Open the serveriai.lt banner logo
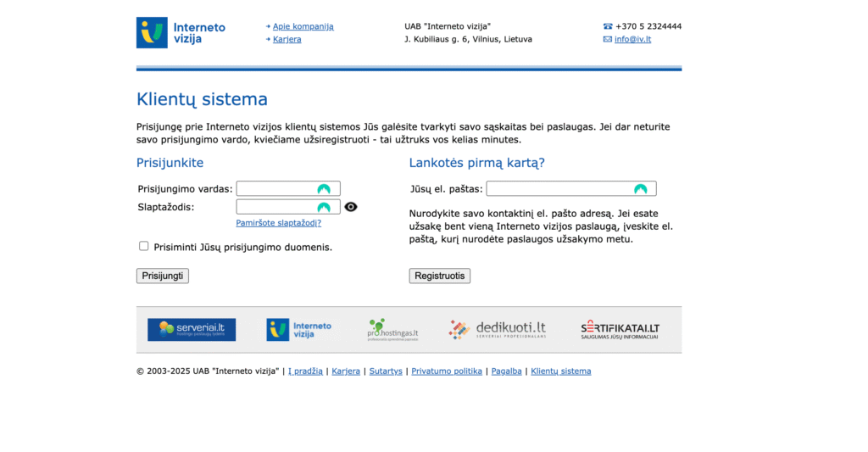The height and width of the screenshot is (452, 868). [192, 330]
